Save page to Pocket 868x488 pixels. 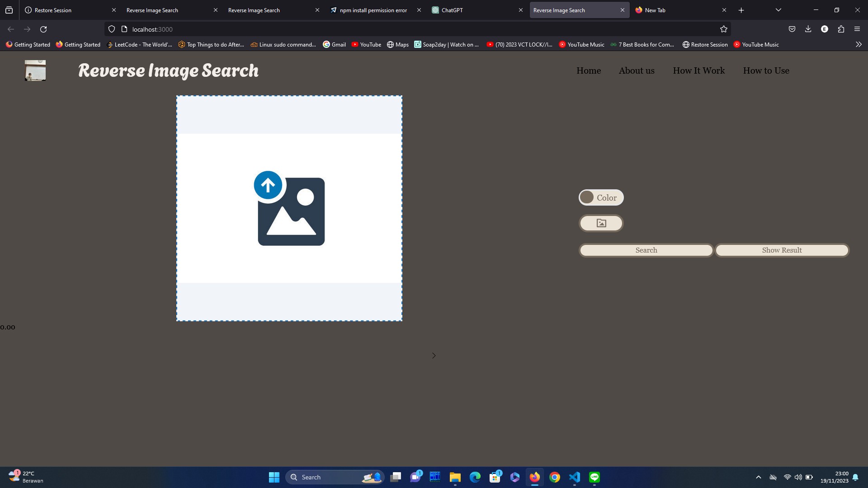point(792,29)
